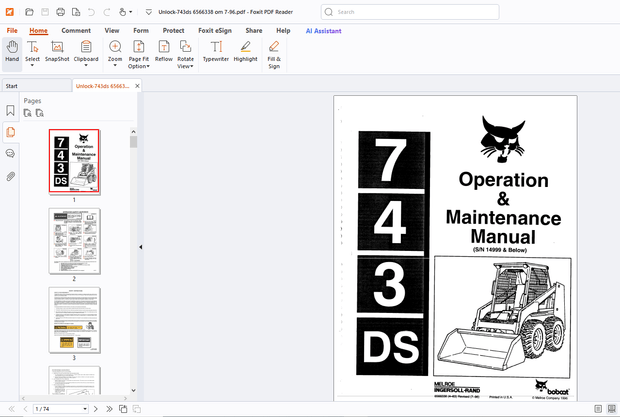Screen dimensions: 620x417
Task: Click the thumbnail scrollbar up arrow
Action: [133, 132]
